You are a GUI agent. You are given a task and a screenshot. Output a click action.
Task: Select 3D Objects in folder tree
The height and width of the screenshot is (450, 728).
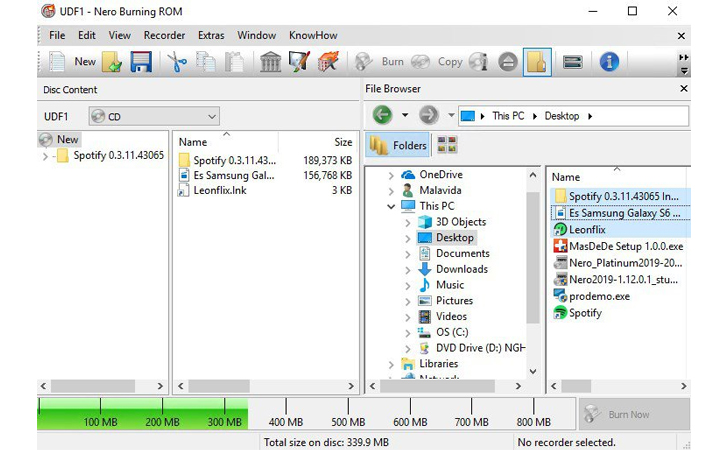click(x=461, y=222)
